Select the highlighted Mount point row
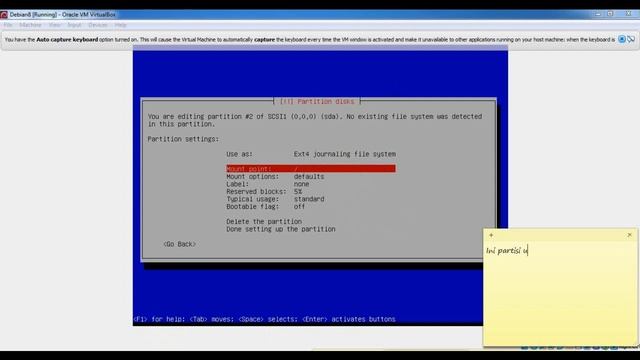 [311, 169]
